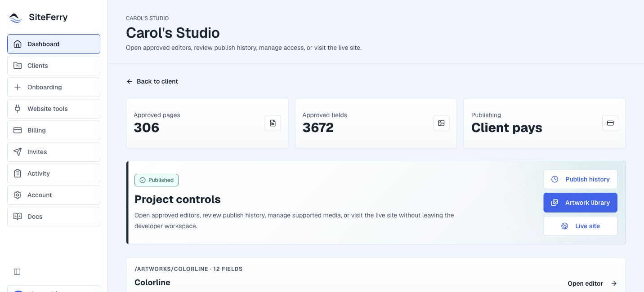Click the paper plane Invites icon
The height and width of the screenshot is (292, 644).
[x=18, y=152]
